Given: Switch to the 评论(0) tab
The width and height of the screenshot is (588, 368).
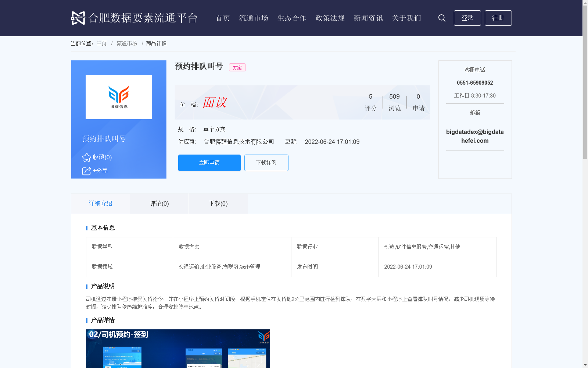Looking at the screenshot, I should [159, 204].
